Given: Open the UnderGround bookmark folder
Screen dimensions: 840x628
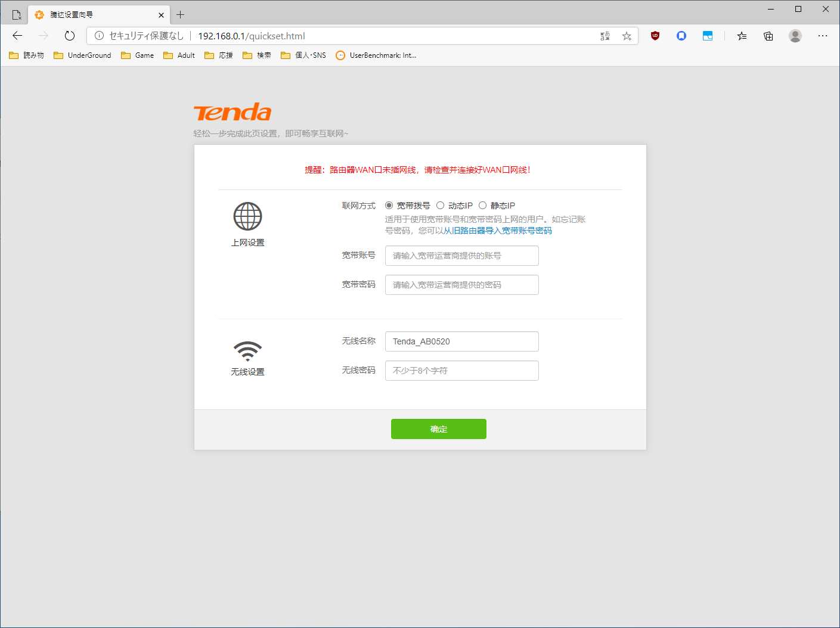Looking at the screenshot, I should (82, 55).
